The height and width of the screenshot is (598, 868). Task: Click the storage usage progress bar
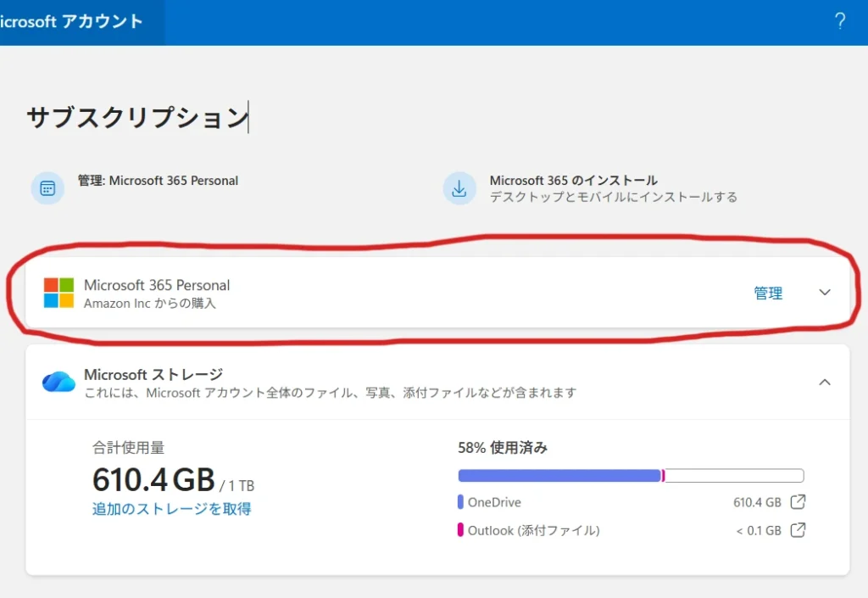(631, 476)
